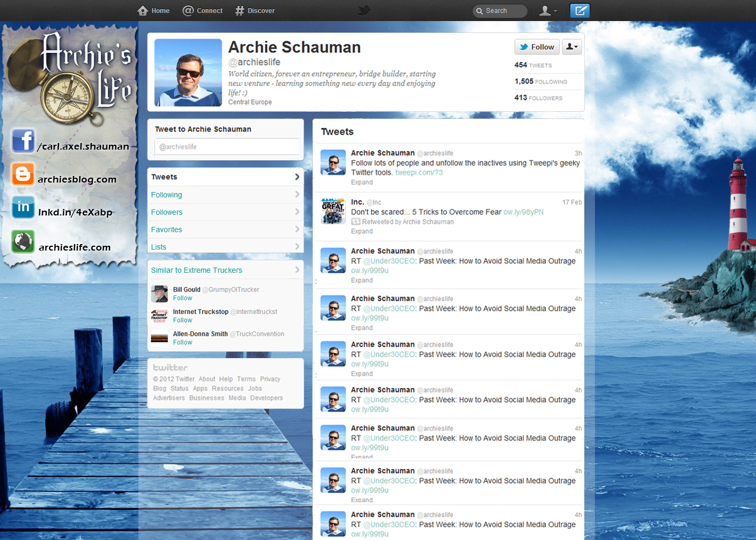Viewport: 756px width, 540px height.
Task: View the 413 Followers count
Action: (x=538, y=98)
